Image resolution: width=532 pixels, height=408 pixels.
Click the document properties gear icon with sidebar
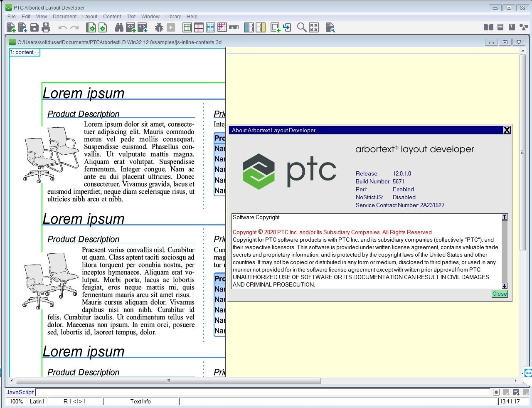91,27
